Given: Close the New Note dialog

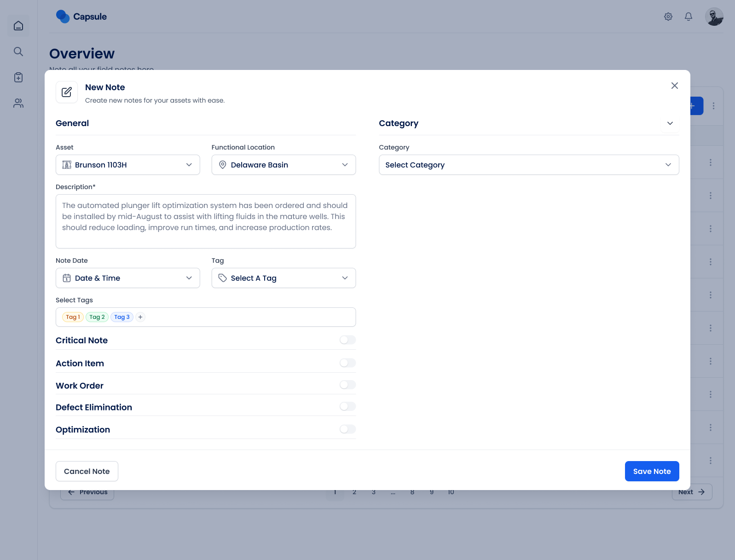Looking at the screenshot, I should tap(675, 86).
